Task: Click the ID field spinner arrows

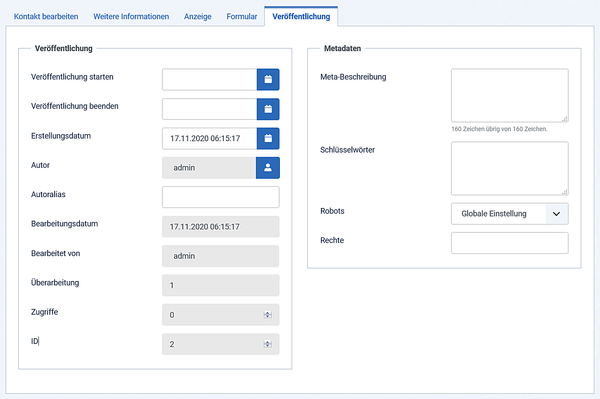Action: (x=267, y=344)
